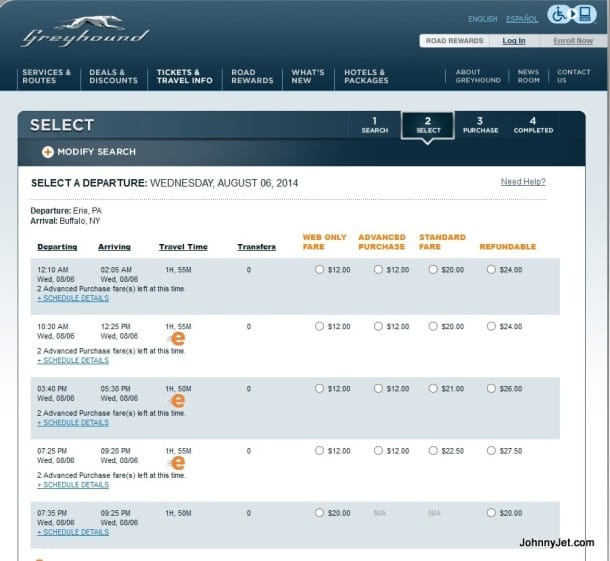Select $20.00 Refundable fare for 07:35 PM
Screen dimensions: 610x561
[491, 513]
